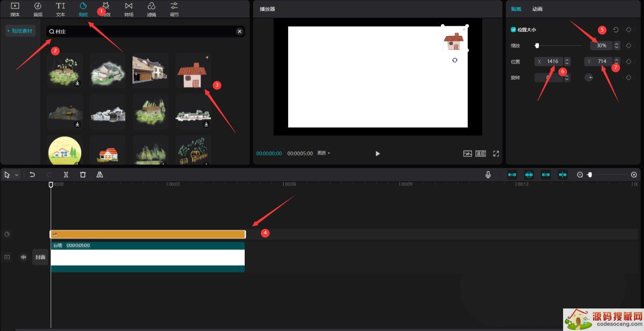Toggle the keyframe diamond for 缩放 scale
Image resolution: width=644 pixels, height=331 pixels.
[629, 45]
